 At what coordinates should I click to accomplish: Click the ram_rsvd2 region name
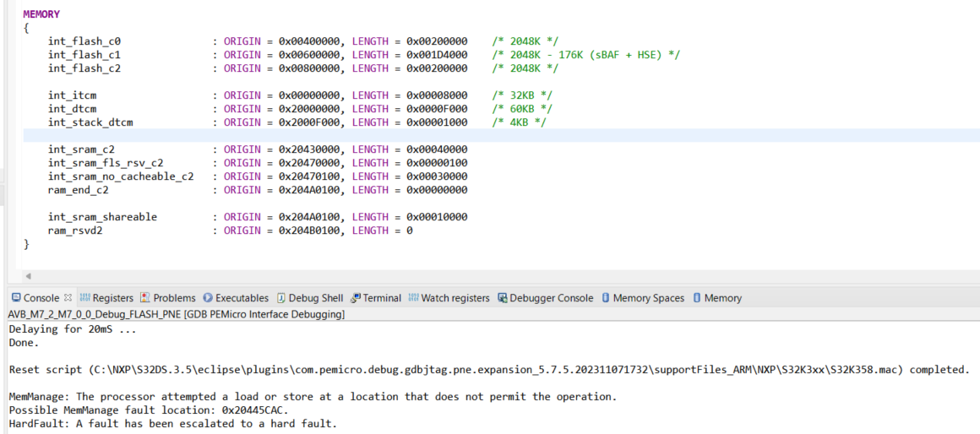(76, 231)
